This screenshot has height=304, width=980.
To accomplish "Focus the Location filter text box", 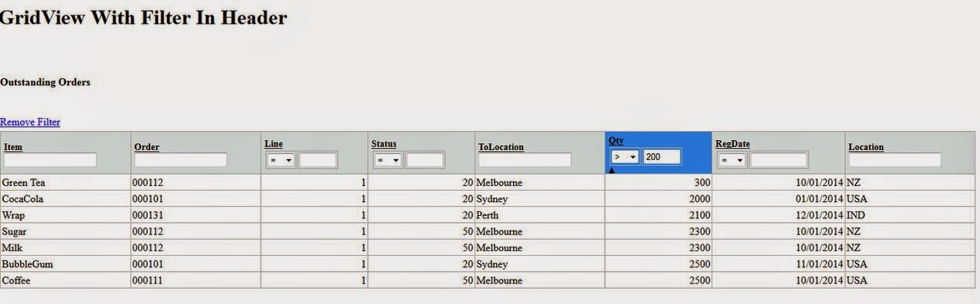I will (x=895, y=160).
